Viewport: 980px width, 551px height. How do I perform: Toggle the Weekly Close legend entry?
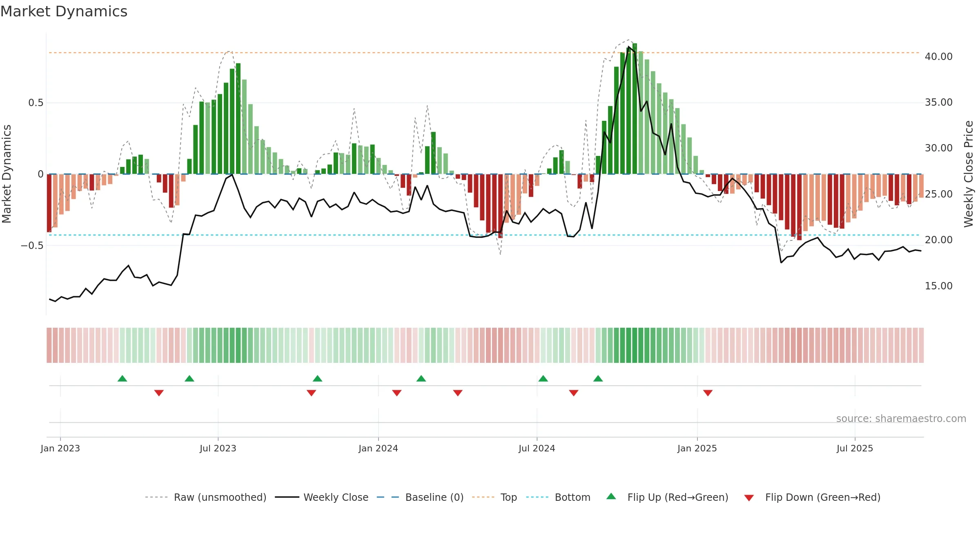point(321,497)
